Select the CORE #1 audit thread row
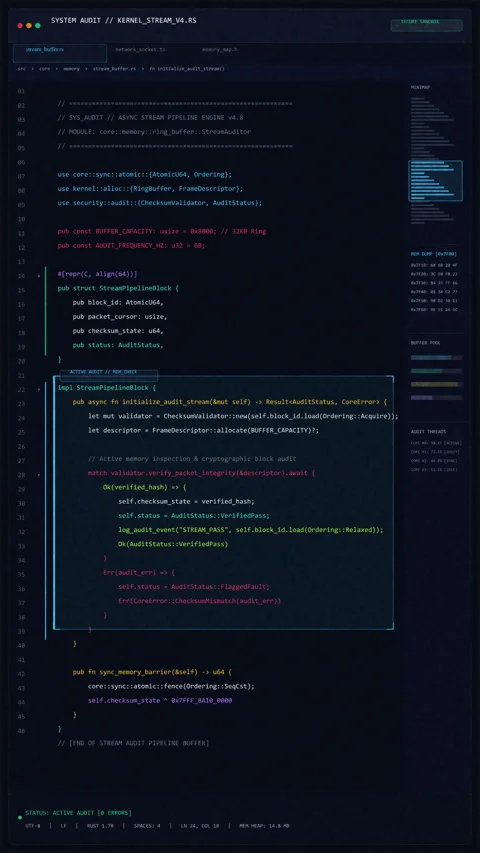This screenshot has width=480, height=853. pos(435,452)
